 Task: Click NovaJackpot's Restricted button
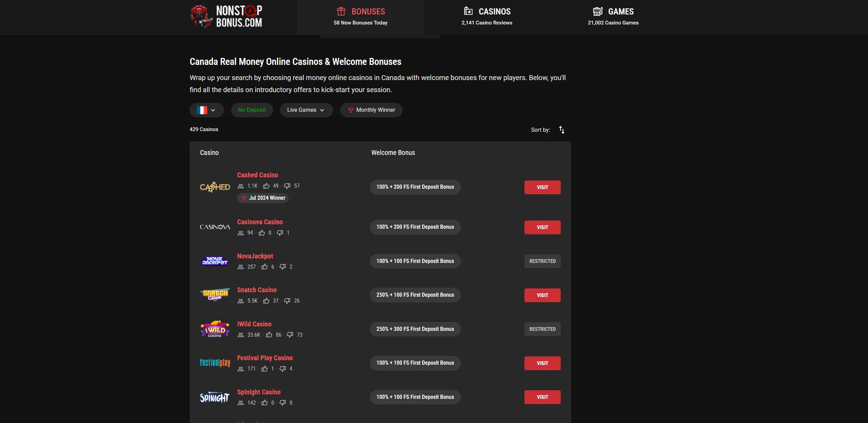point(542,261)
